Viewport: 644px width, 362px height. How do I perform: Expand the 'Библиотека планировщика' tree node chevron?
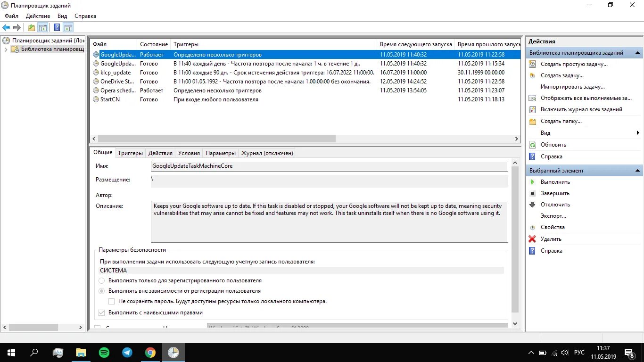pos(6,49)
